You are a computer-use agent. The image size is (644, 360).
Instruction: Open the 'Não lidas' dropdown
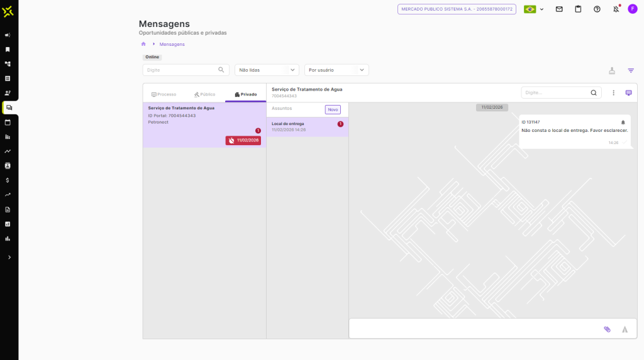click(267, 70)
